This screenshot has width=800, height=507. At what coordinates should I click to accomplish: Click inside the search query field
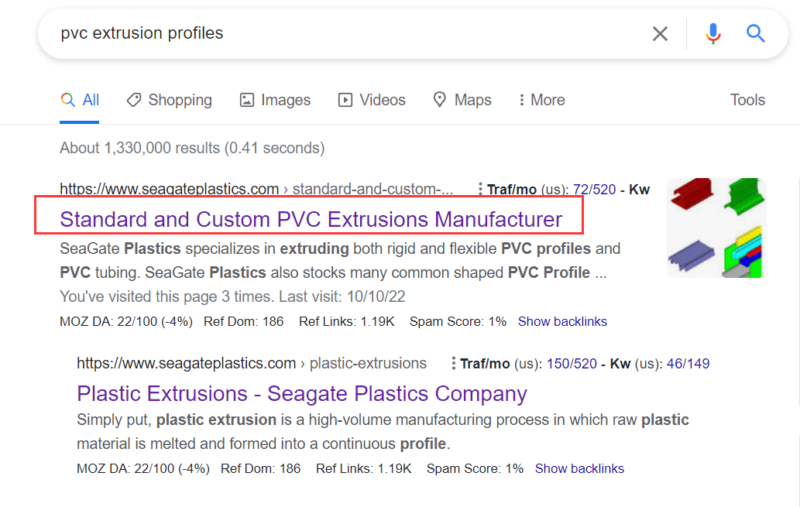pos(340,34)
